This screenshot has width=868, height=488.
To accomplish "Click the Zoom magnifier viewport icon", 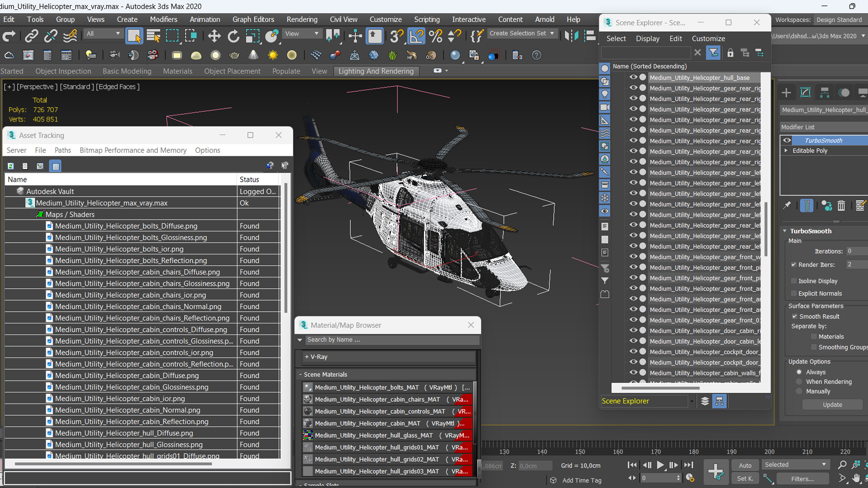I will [842, 465].
